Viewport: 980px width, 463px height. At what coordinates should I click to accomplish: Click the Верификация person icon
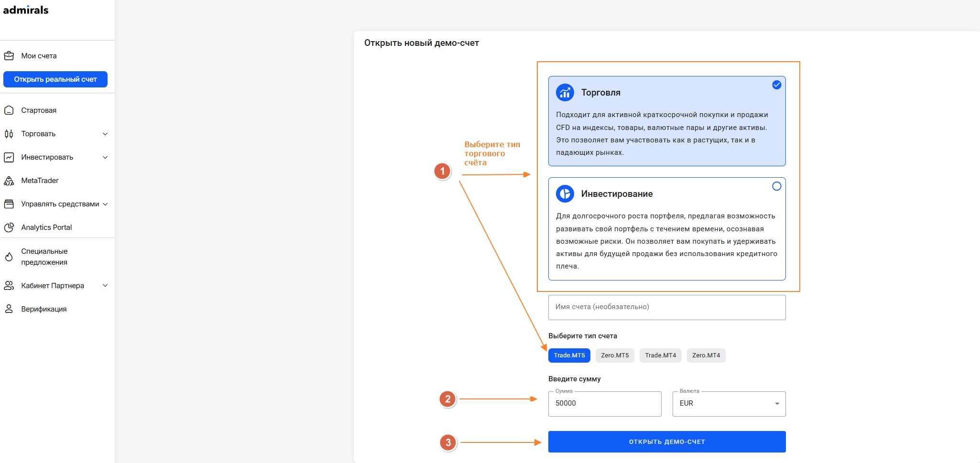coord(9,309)
